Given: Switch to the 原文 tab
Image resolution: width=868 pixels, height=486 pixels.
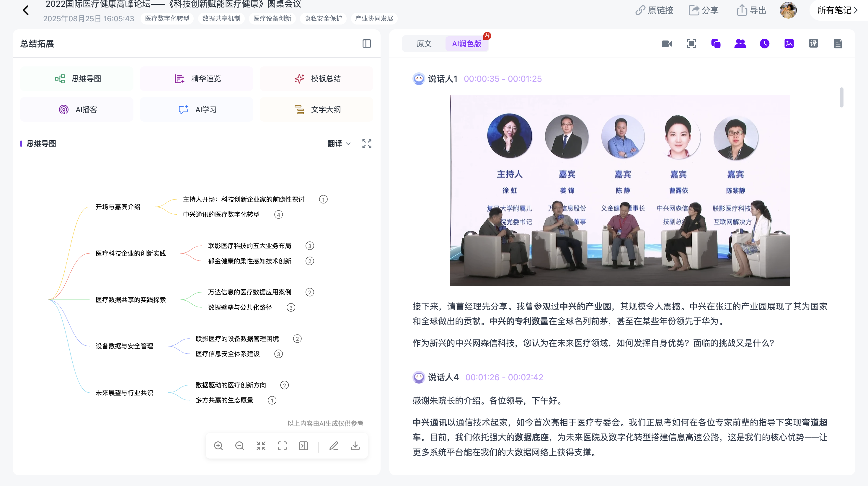Looking at the screenshot, I should (424, 44).
